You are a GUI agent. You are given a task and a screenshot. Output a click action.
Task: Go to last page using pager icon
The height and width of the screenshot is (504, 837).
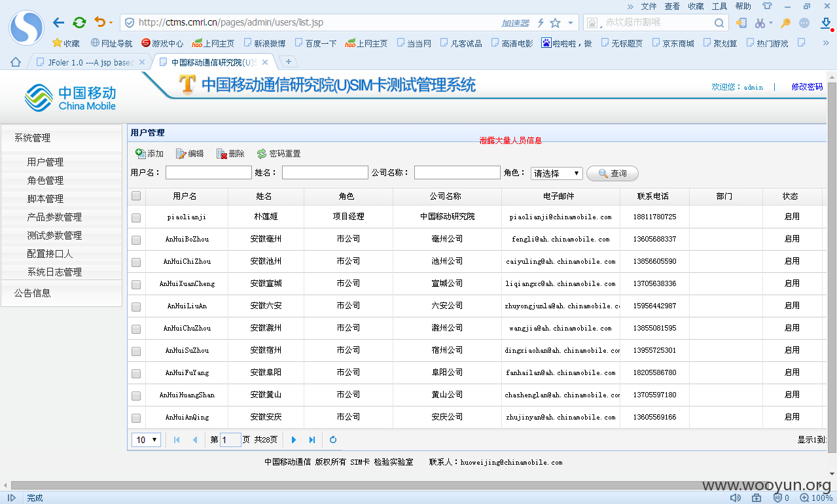coord(312,440)
